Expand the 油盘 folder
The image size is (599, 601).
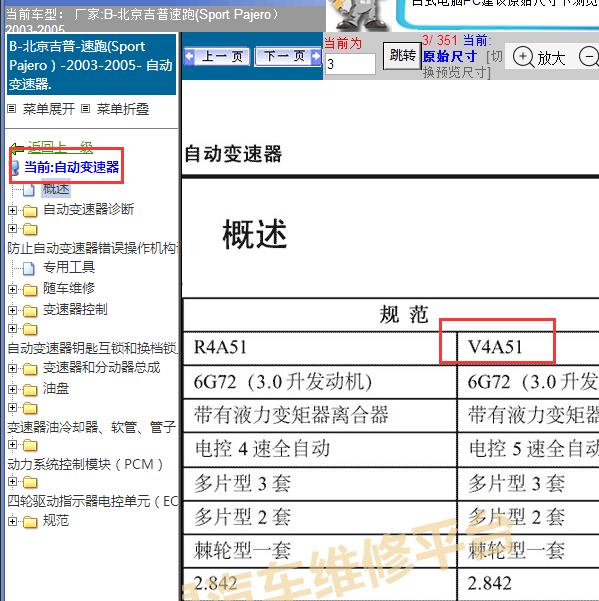tap(12, 389)
